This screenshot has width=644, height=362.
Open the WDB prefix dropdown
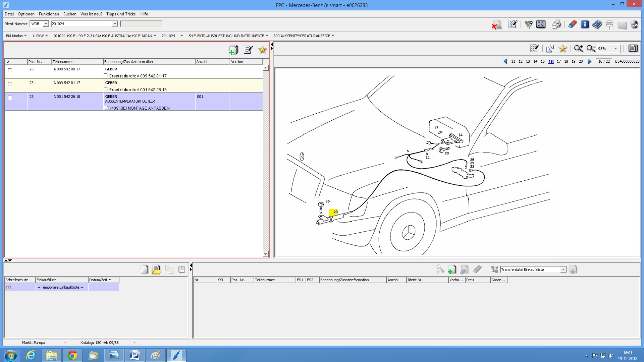[46, 24]
